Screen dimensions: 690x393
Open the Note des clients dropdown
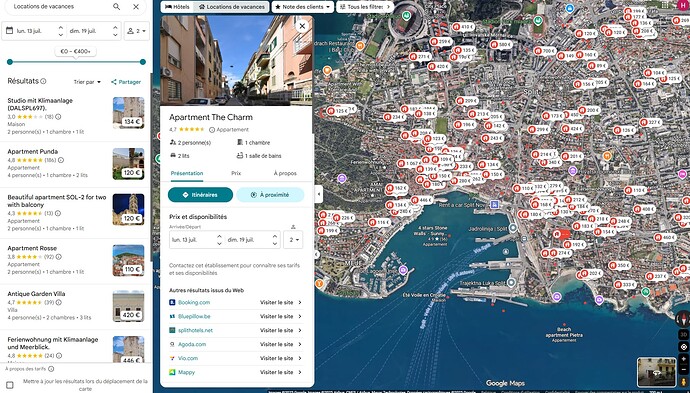click(x=303, y=7)
